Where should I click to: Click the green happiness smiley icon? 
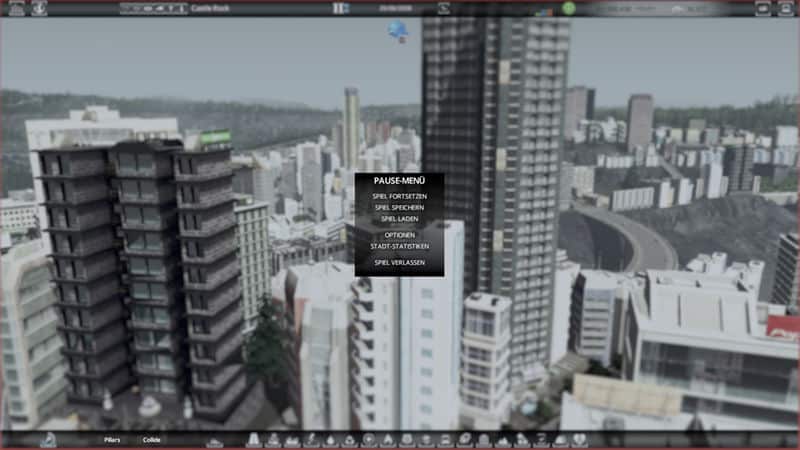(x=569, y=8)
